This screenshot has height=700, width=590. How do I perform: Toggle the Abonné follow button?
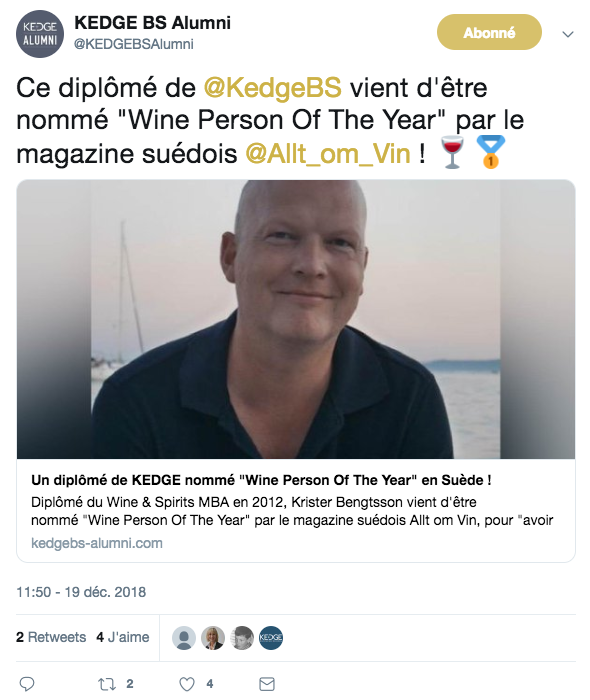click(489, 32)
